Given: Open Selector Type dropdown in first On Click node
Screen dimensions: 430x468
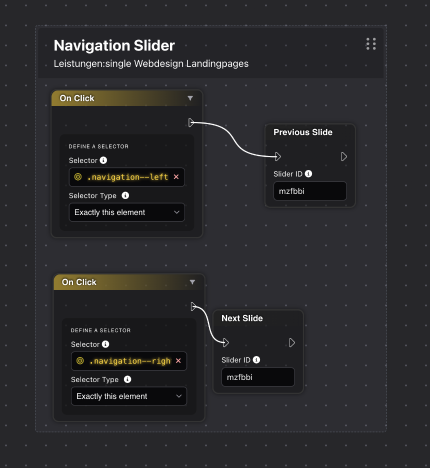Looking at the screenshot, I should point(127,212).
